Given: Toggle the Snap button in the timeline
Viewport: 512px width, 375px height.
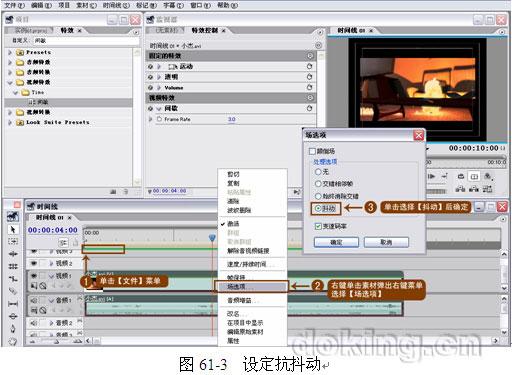Looking at the screenshot, I should (x=63, y=242).
